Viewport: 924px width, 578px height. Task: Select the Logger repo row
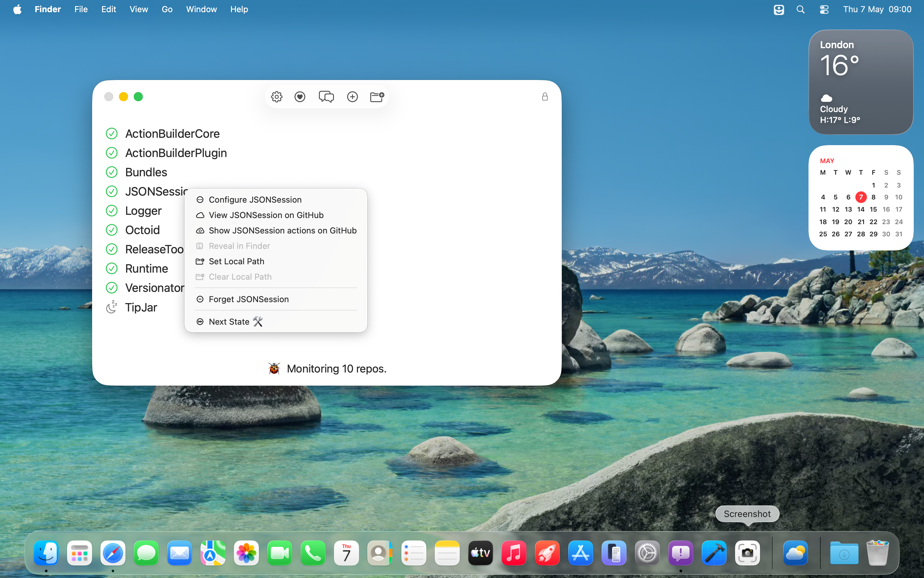point(143,211)
